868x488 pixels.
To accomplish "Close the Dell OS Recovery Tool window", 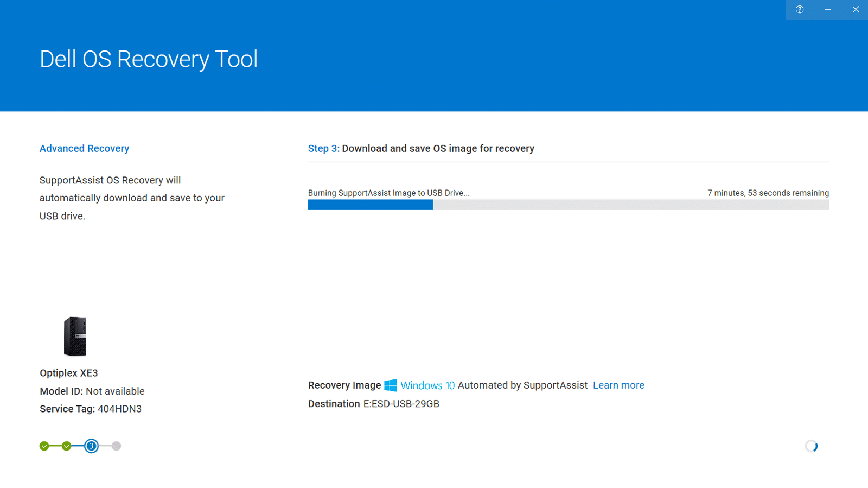I will [x=856, y=9].
